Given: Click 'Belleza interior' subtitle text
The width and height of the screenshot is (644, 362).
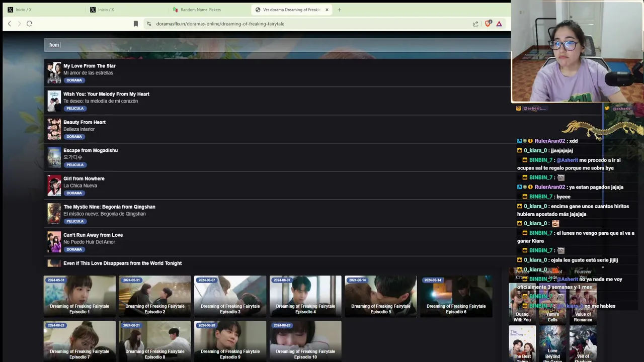Looking at the screenshot, I should pyautogui.click(x=79, y=129).
